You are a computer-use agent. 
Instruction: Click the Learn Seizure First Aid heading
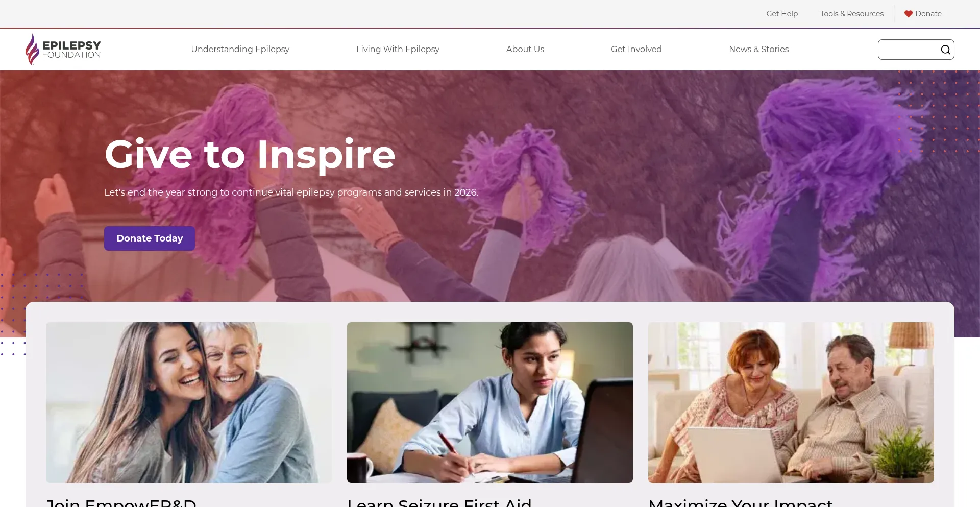tap(439, 502)
